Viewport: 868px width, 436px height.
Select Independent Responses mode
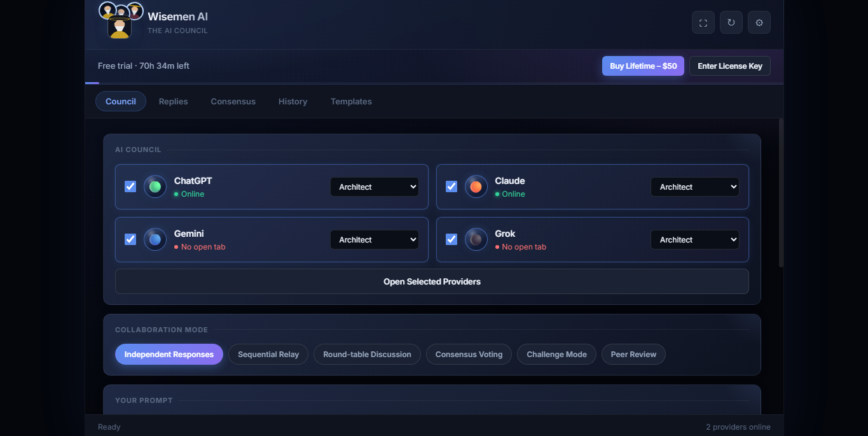point(169,354)
